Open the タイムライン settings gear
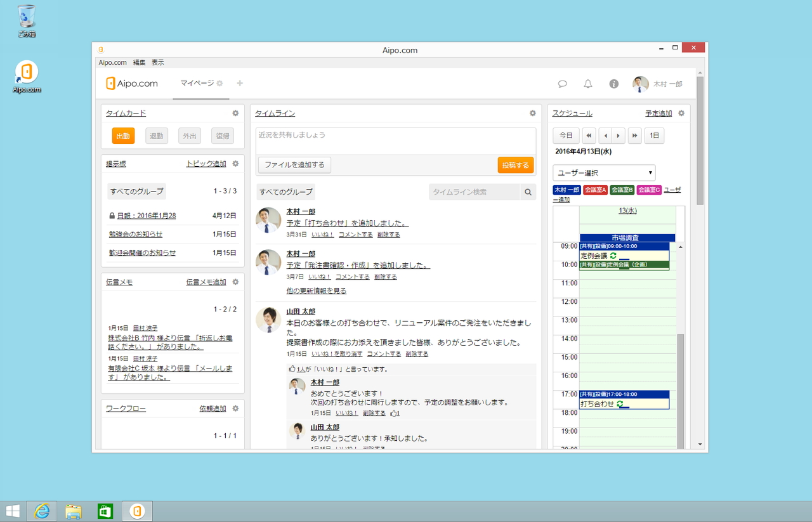 (532, 113)
